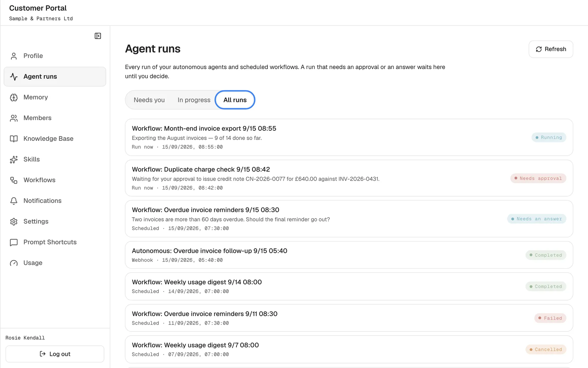The width and height of the screenshot is (588, 368).
Task: Go to the Memory page
Action: coord(55,97)
